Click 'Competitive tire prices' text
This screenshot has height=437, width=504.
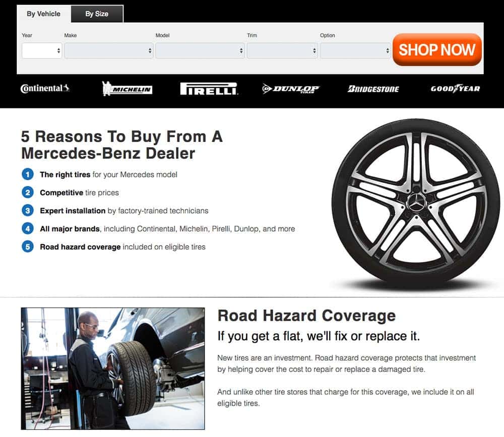80,193
